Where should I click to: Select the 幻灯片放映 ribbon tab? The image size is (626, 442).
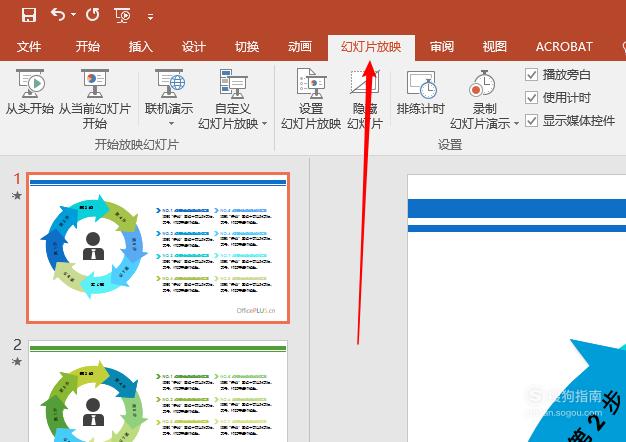point(371,47)
